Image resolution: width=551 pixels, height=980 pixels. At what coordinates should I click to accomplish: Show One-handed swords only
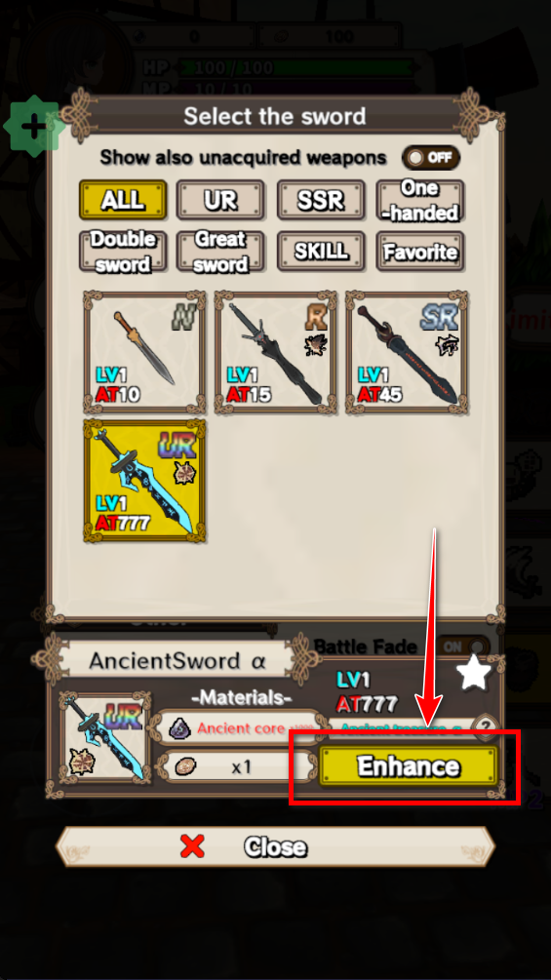point(419,200)
